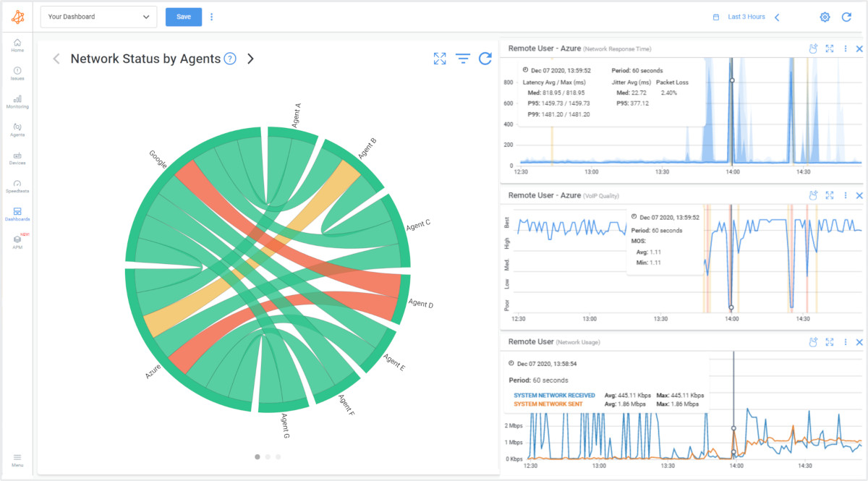Navigate forward with the chart title chevron
This screenshot has height=481, width=868.
click(x=251, y=59)
